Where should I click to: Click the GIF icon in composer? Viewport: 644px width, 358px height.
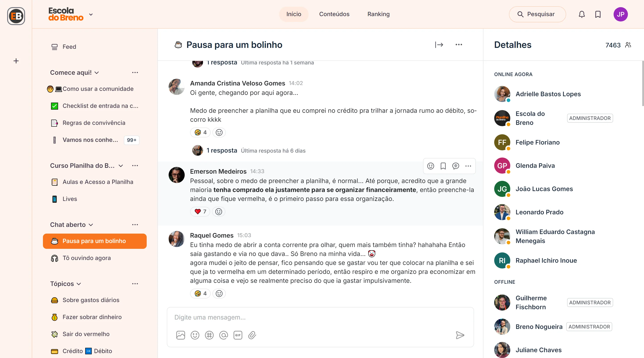tap(238, 335)
